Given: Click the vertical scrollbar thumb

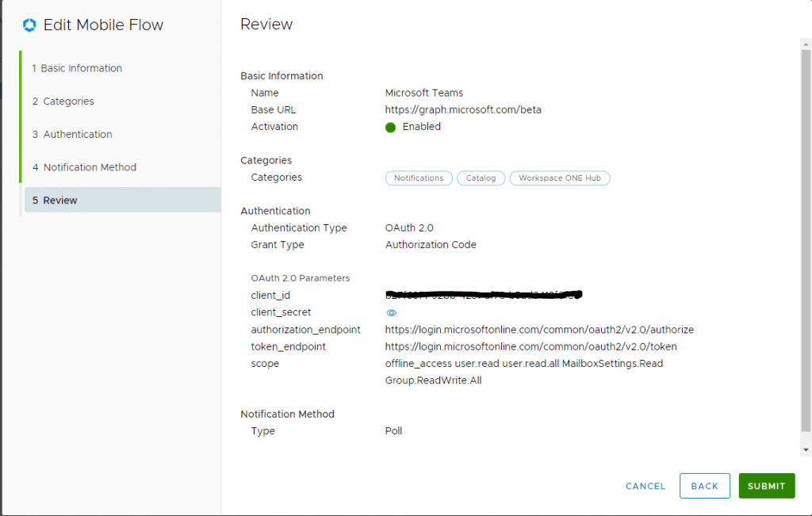Looking at the screenshot, I should pyautogui.click(x=806, y=241).
